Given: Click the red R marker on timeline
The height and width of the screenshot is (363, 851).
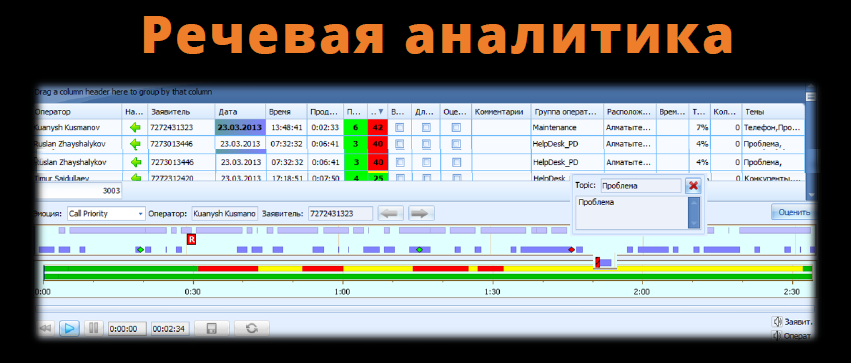Looking at the screenshot, I should point(191,239).
